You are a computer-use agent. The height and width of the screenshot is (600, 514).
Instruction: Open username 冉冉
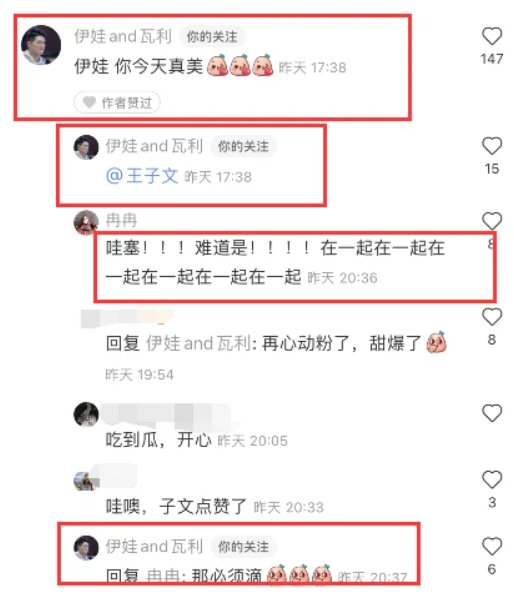click(121, 220)
